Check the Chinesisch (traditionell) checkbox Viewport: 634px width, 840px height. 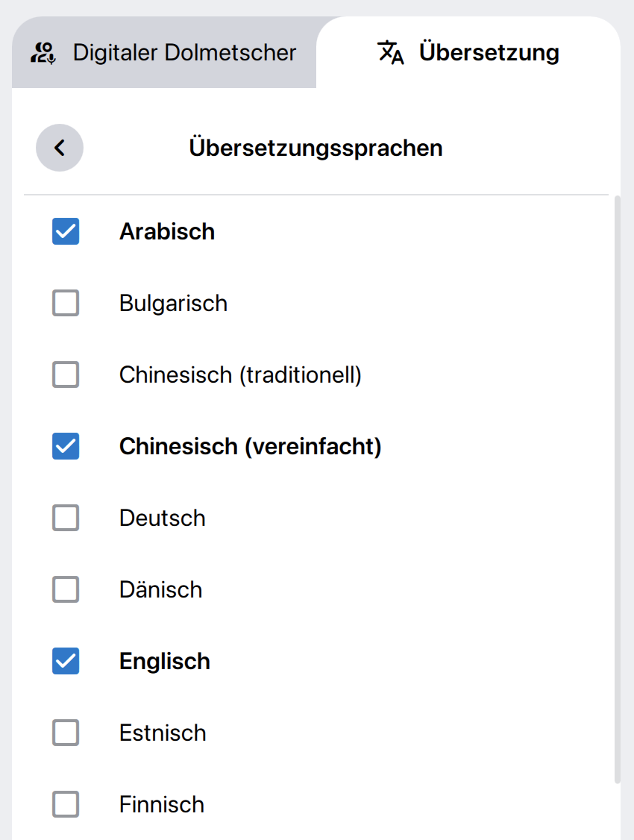pos(66,374)
